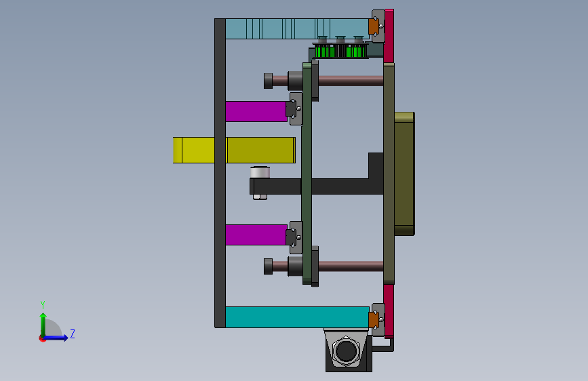Select the lower crimson plate
Image resolution: width=588 pixels, height=381 pixels.
coord(389,311)
